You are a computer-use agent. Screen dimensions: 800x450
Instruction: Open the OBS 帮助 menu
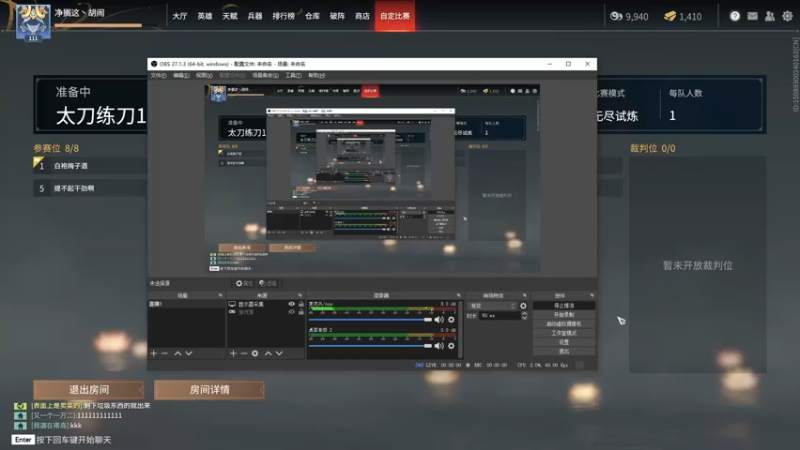click(x=317, y=76)
